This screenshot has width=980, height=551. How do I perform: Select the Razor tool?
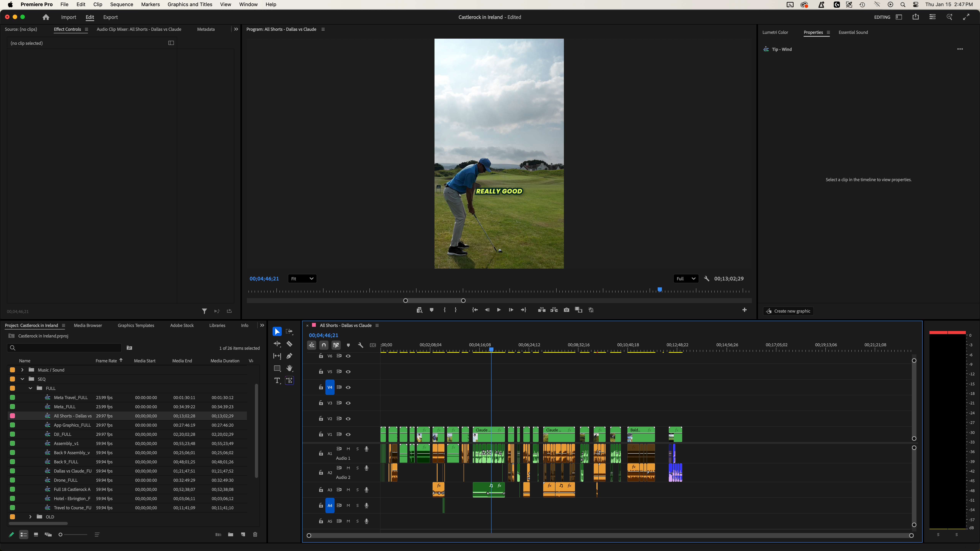pos(290,344)
